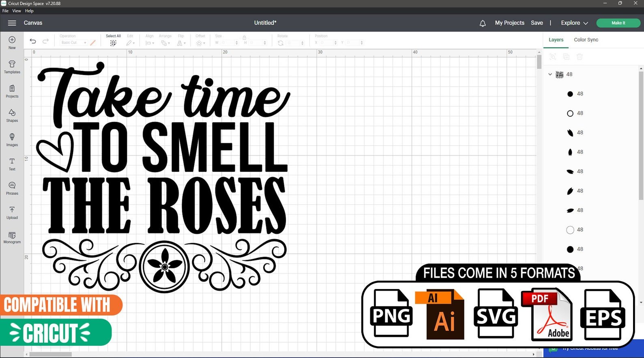Switch to the Color Sync tab
The width and height of the screenshot is (644, 358).
pos(586,40)
